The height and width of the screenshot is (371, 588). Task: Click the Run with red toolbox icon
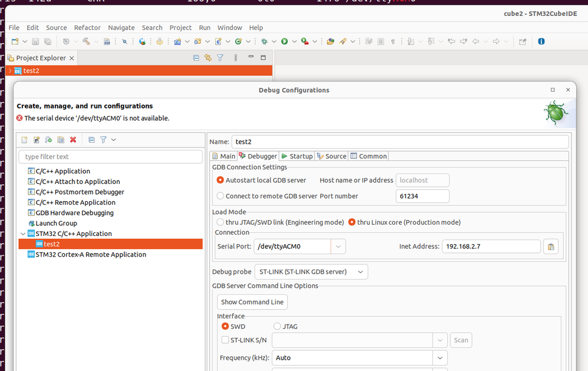305,41
